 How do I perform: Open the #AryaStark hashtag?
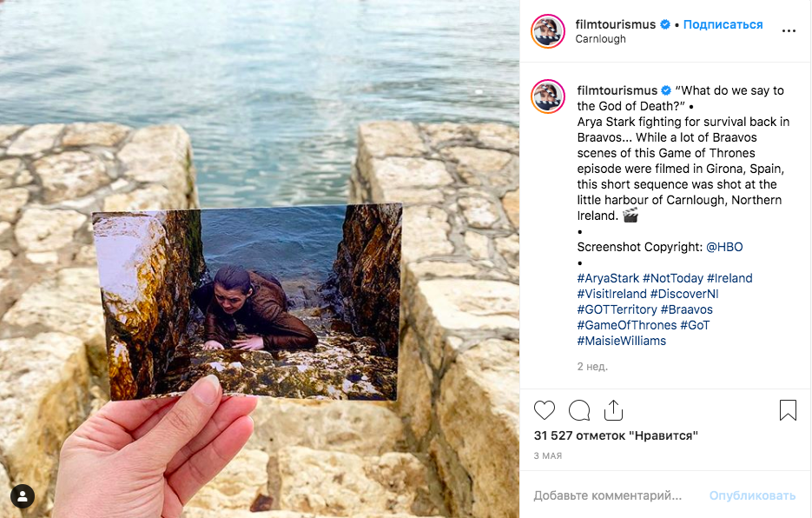coord(608,278)
